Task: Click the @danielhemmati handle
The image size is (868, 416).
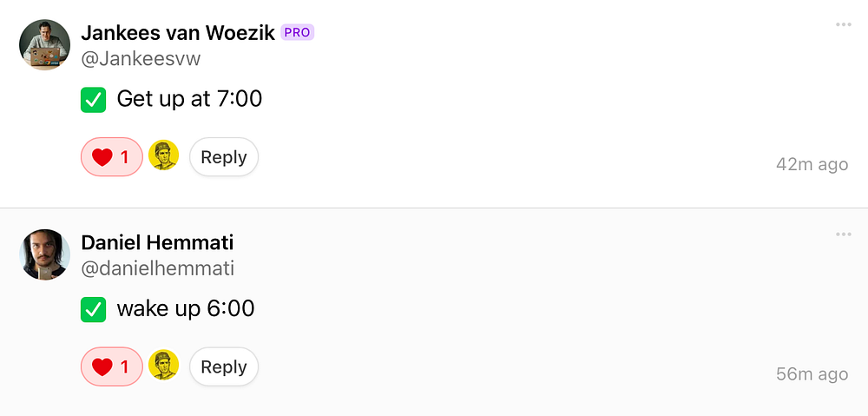Action: tap(157, 268)
